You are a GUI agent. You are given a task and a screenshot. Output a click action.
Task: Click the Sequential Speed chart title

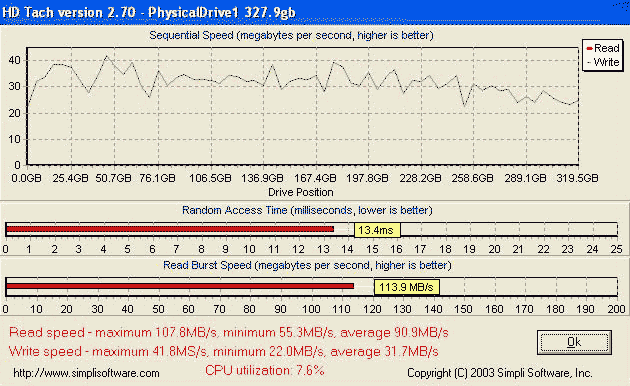[x=291, y=35]
